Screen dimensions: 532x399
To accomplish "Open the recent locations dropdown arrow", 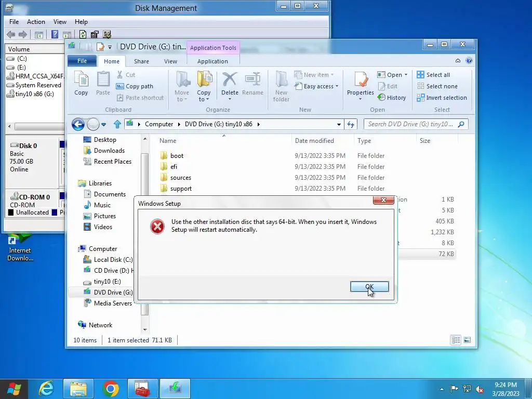I will (104, 125).
